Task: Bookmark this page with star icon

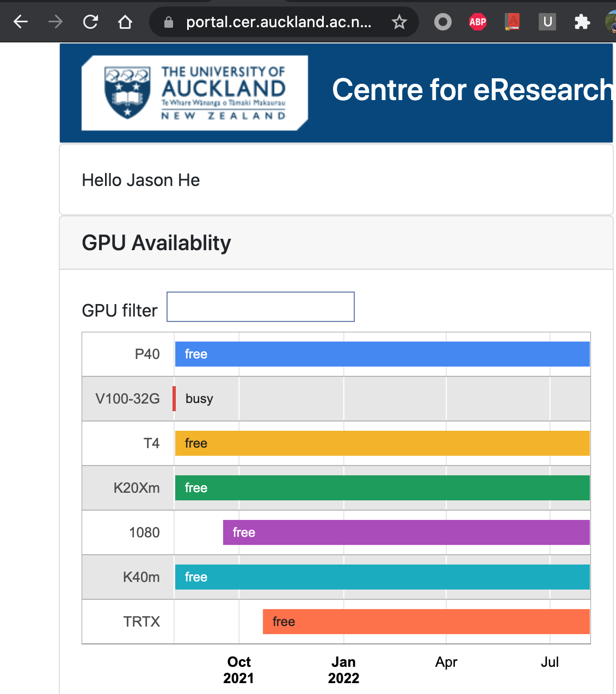Action: [x=399, y=22]
